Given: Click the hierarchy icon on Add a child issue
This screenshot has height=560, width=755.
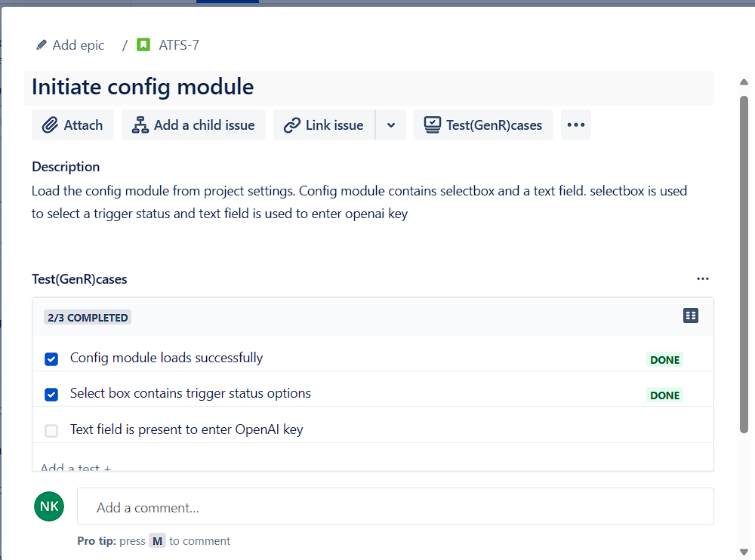Looking at the screenshot, I should coord(139,125).
